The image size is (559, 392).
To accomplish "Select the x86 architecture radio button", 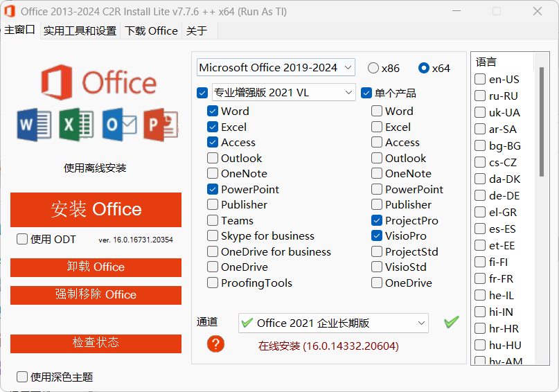I will pos(373,68).
